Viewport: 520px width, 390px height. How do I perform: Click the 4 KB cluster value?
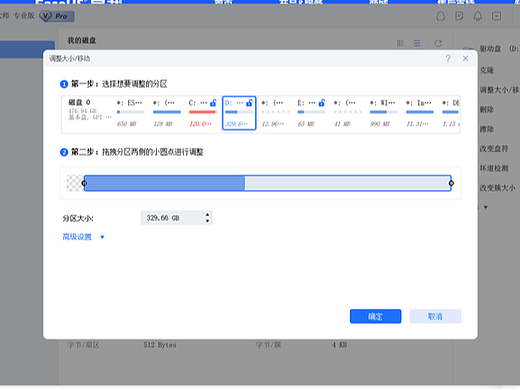(339, 345)
